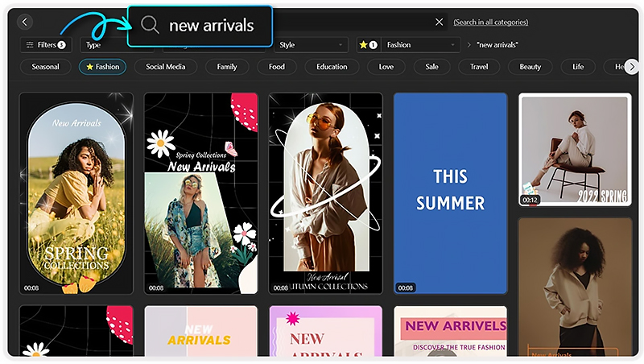Open the bottom-row black daisy template
This screenshot has height=364, width=644.
[76, 331]
